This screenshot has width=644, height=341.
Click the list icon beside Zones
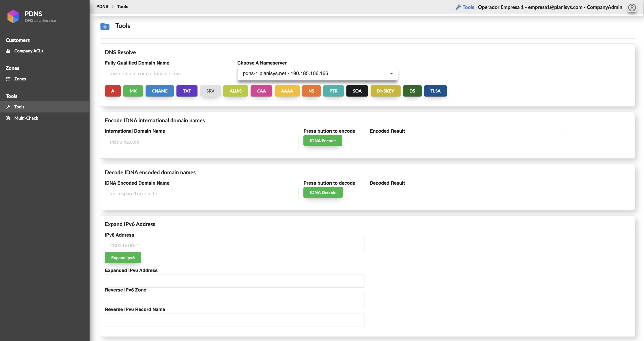[8, 79]
